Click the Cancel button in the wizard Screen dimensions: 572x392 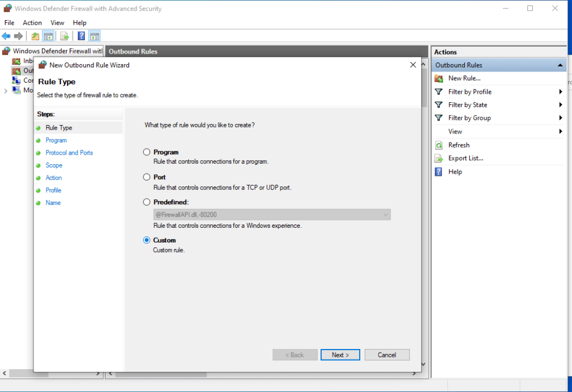click(x=387, y=355)
